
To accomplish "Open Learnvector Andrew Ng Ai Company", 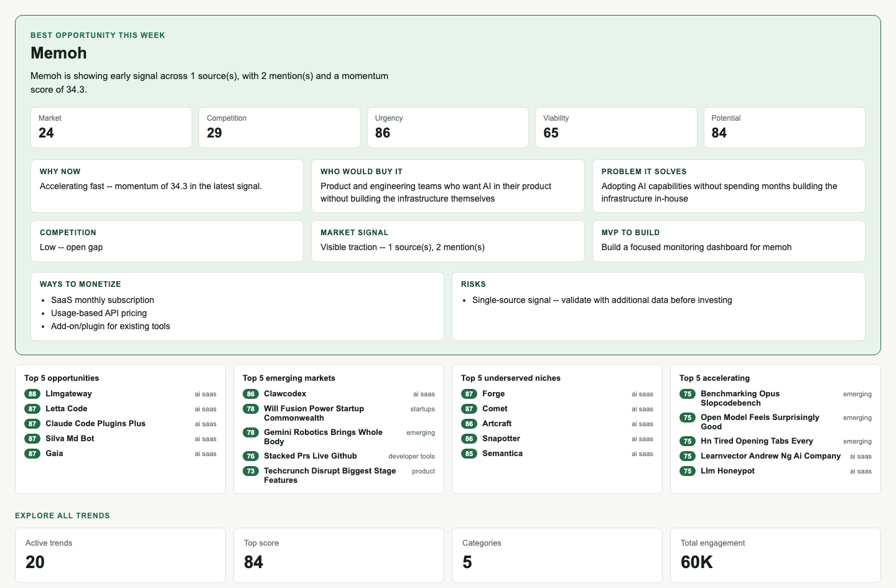I will point(775,456).
